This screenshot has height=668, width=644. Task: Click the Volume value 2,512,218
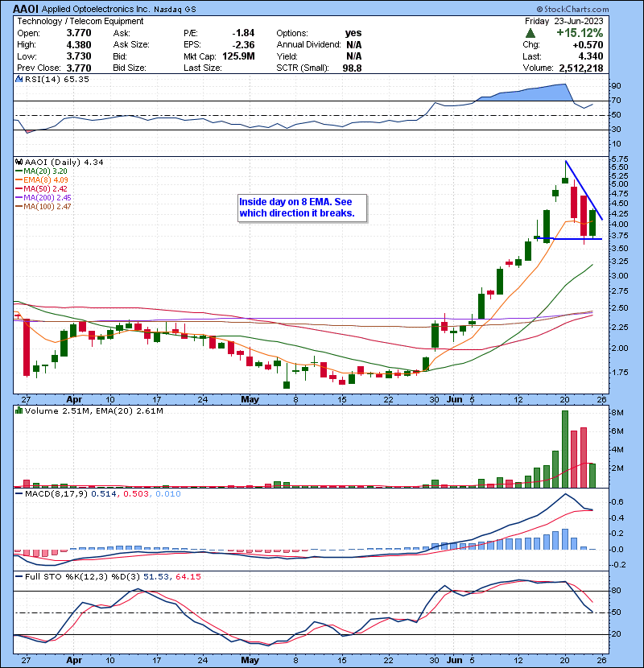point(581,68)
